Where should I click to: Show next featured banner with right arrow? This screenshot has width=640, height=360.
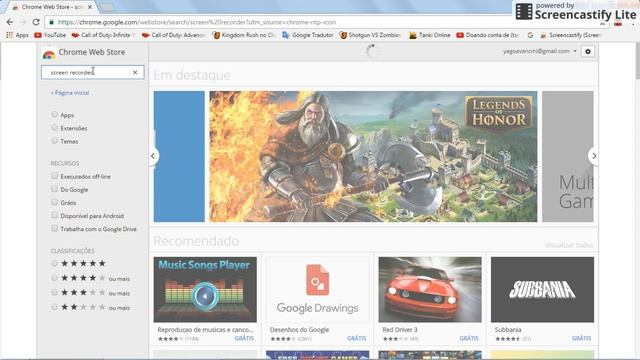(594, 156)
